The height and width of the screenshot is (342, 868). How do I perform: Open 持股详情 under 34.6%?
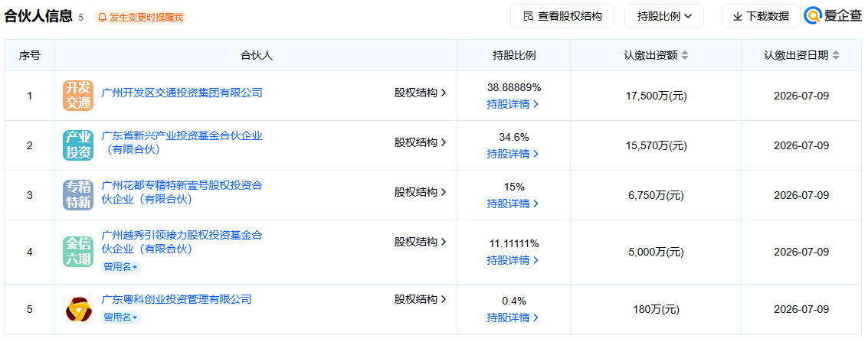click(x=513, y=154)
